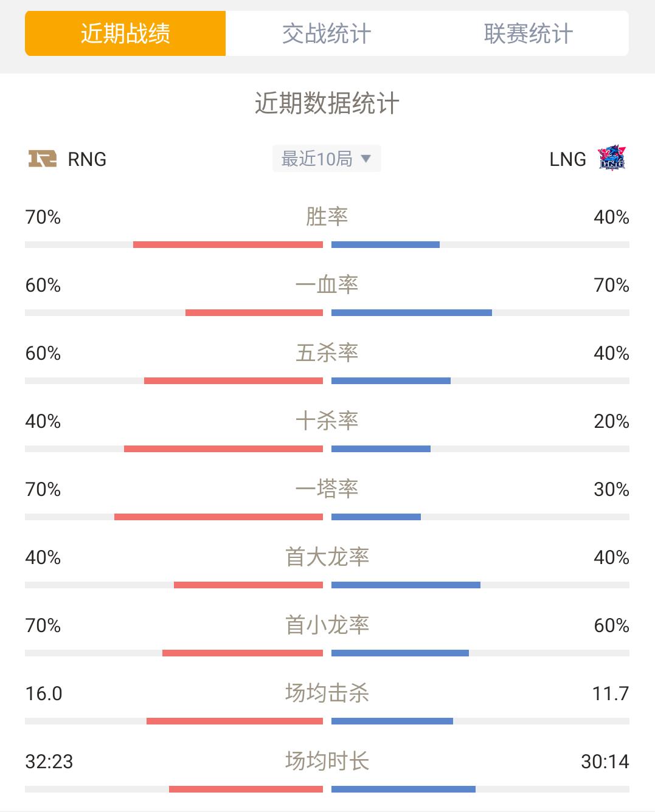Tap the 首大龙率 stat label
The height and width of the screenshot is (812, 655).
pos(327,557)
